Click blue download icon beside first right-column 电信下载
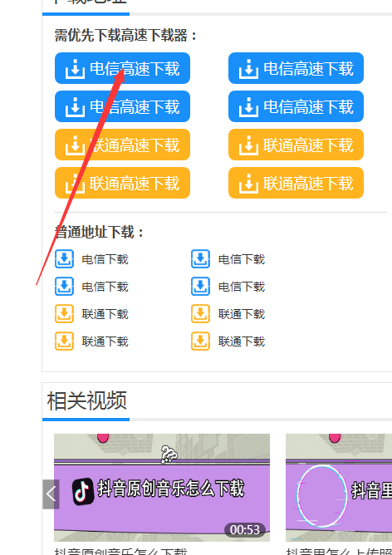Screen dimensions: 392x555 (201, 259)
